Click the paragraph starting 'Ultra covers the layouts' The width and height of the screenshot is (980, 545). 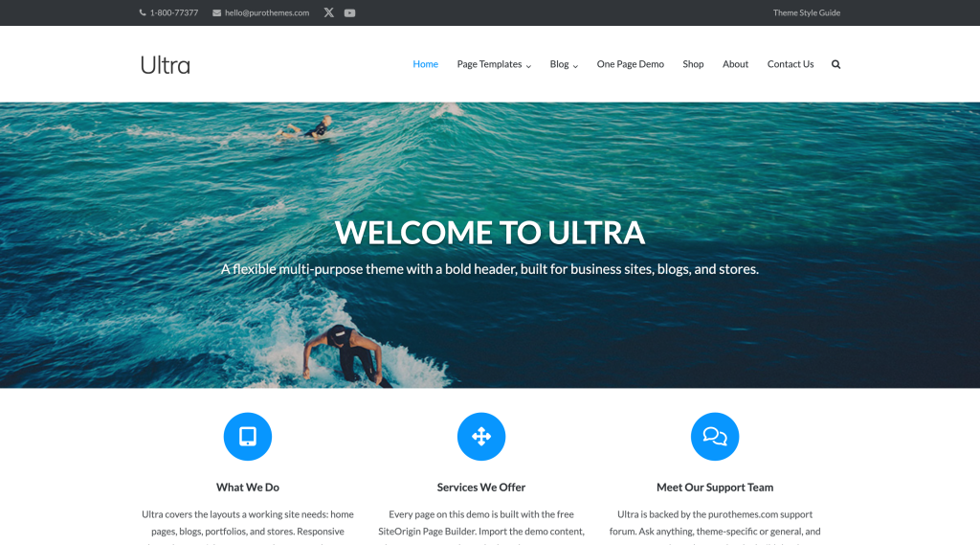click(x=248, y=526)
